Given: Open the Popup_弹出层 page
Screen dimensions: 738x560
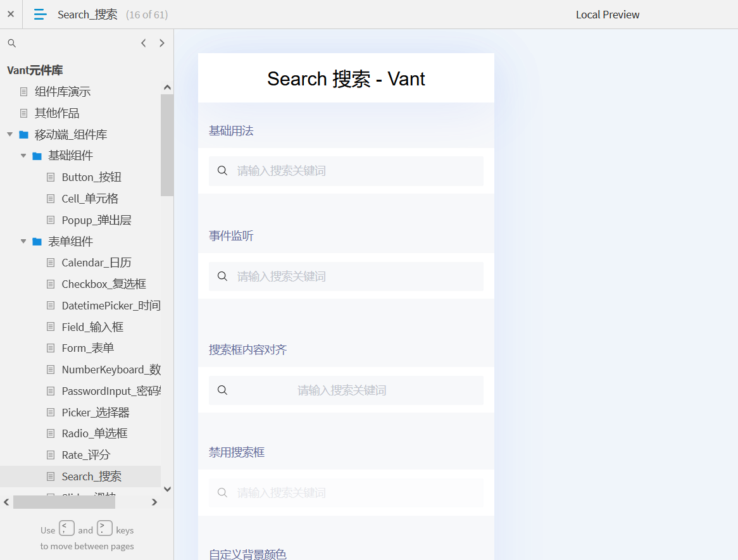Looking at the screenshot, I should 96,220.
